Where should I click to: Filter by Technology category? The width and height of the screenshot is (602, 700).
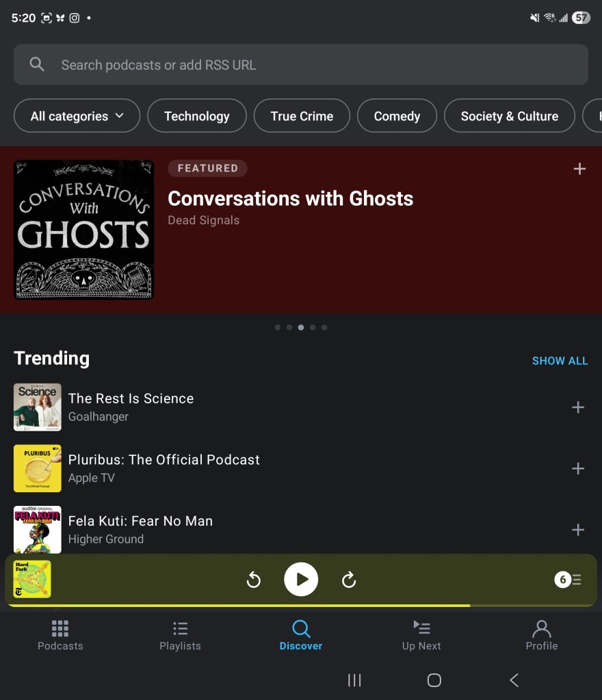pyautogui.click(x=196, y=116)
